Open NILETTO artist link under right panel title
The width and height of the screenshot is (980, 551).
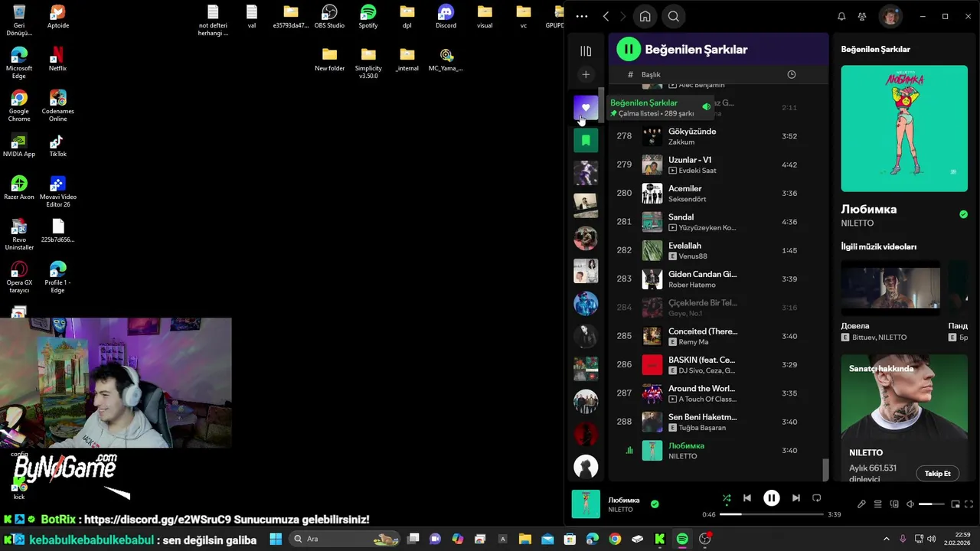point(857,223)
